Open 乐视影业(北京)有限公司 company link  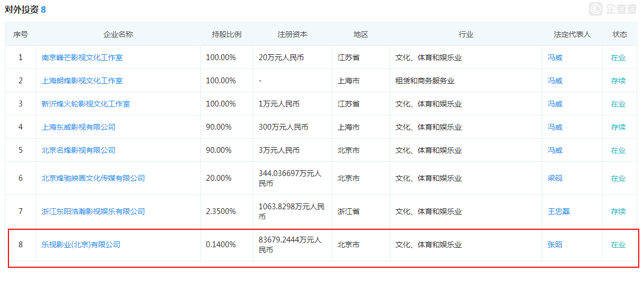pos(81,245)
